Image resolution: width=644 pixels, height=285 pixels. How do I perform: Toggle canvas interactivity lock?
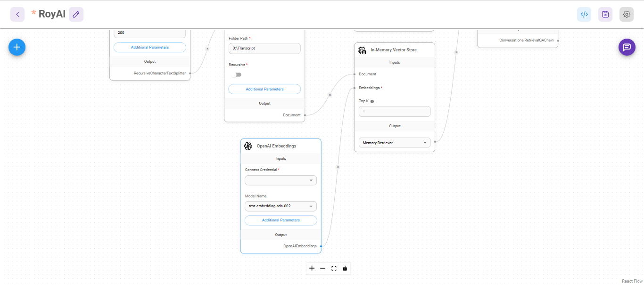345,268
